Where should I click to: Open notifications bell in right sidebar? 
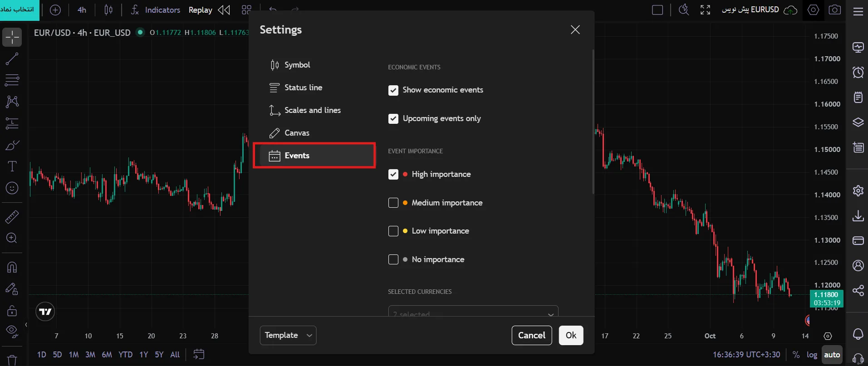click(858, 334)
